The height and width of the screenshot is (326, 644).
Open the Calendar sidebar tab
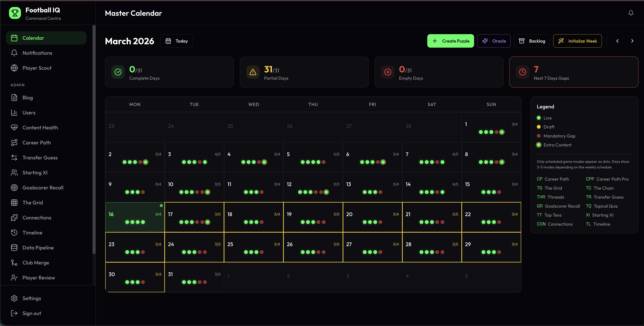(x=46, y=38)
